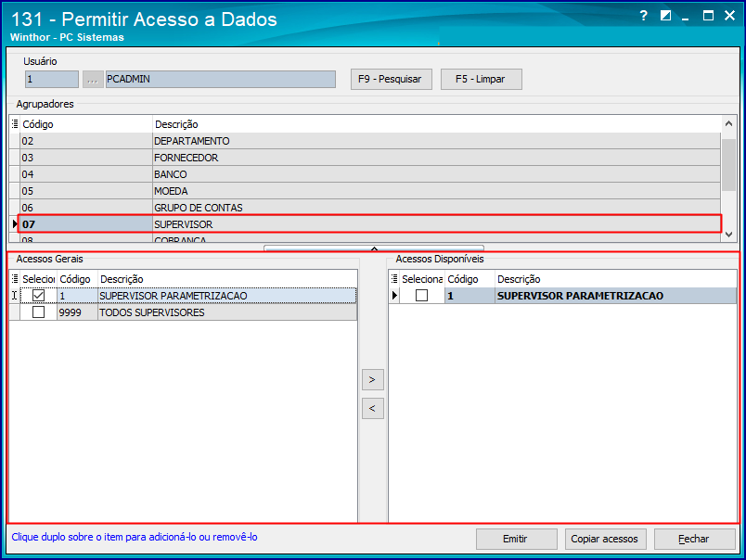
Task: Move selected access using the > arrow button
Action: [x=372, y=379]
